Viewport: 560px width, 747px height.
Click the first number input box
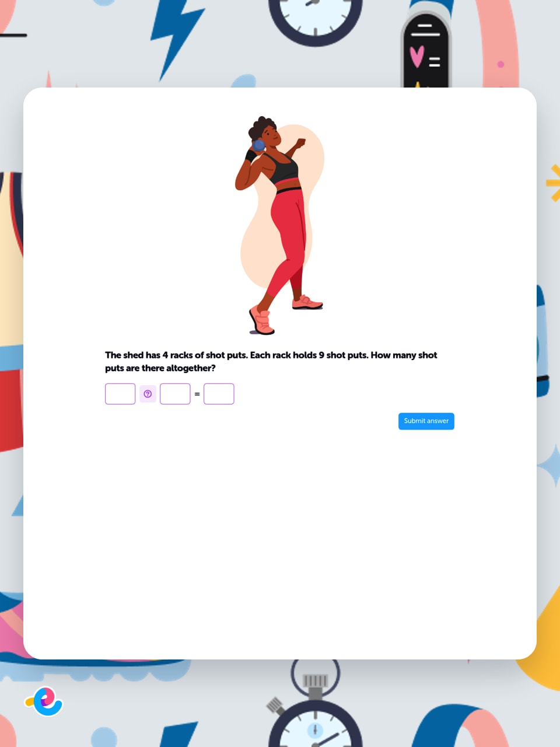(x=120, y=394)
